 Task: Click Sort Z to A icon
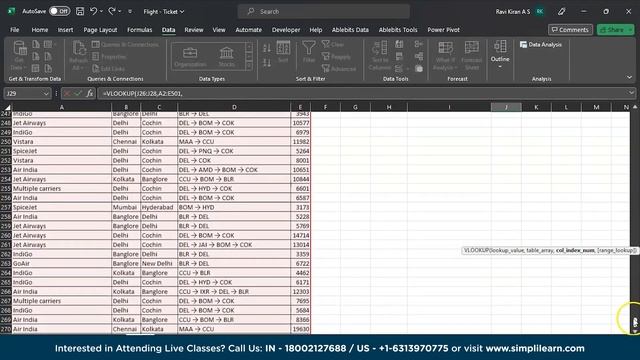click(267, 63)
